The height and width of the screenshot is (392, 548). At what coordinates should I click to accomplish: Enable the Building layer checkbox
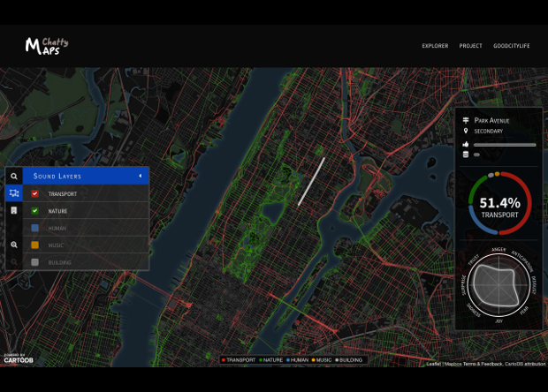(34, 262)
